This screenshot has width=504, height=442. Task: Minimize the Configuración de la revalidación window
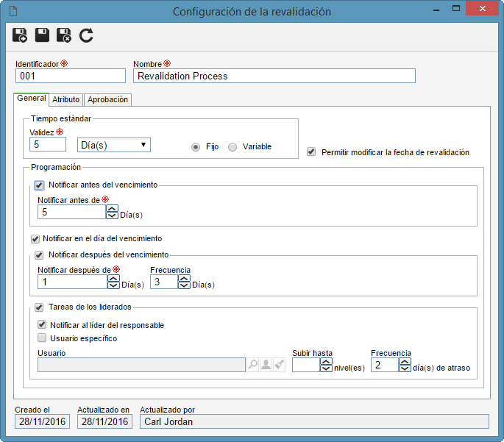point(436,10)
